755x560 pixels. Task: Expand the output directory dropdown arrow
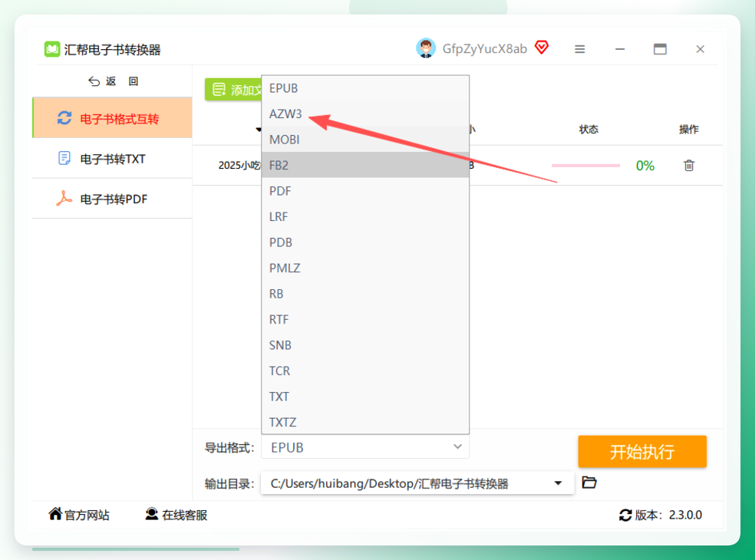pyautogui.click(x=558, y=483)
